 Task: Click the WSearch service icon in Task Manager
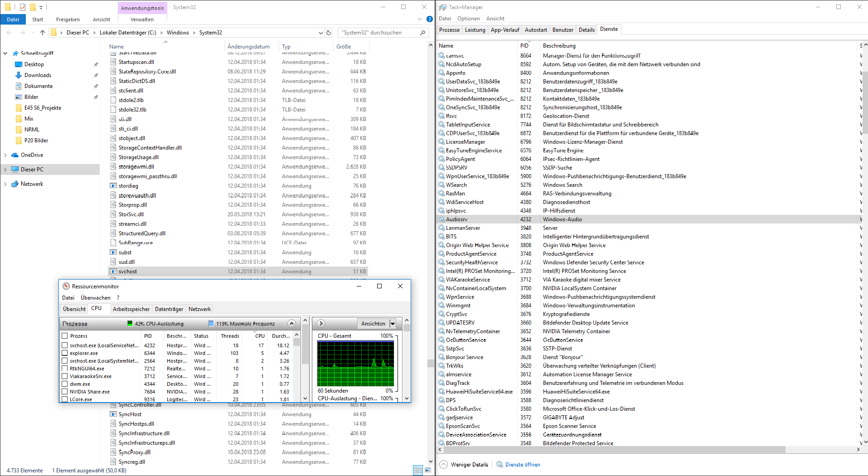(x=441, y=185)
